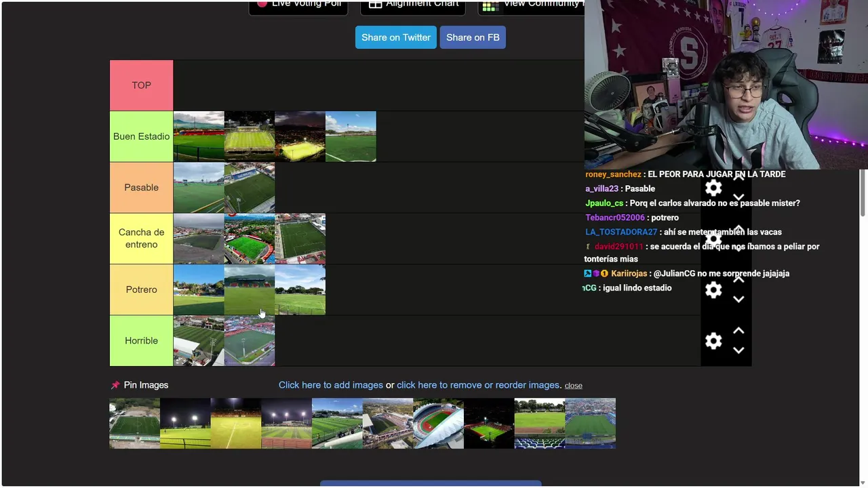
Task: Select first stadium image in Buen Estadio row
Action: pyautogui.click(x=199, y=137)
